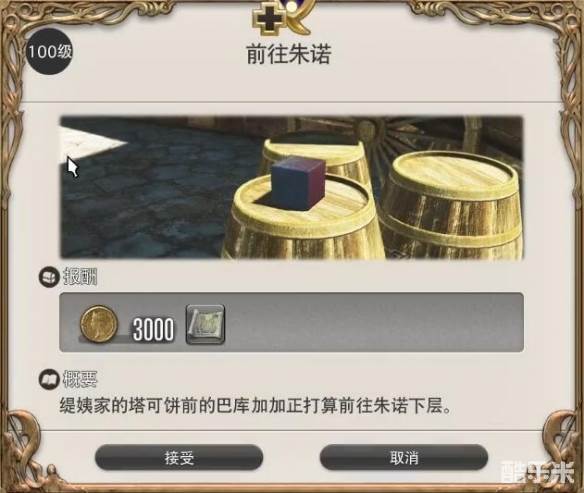Select the 报酬 section heading

coord(80,277)
